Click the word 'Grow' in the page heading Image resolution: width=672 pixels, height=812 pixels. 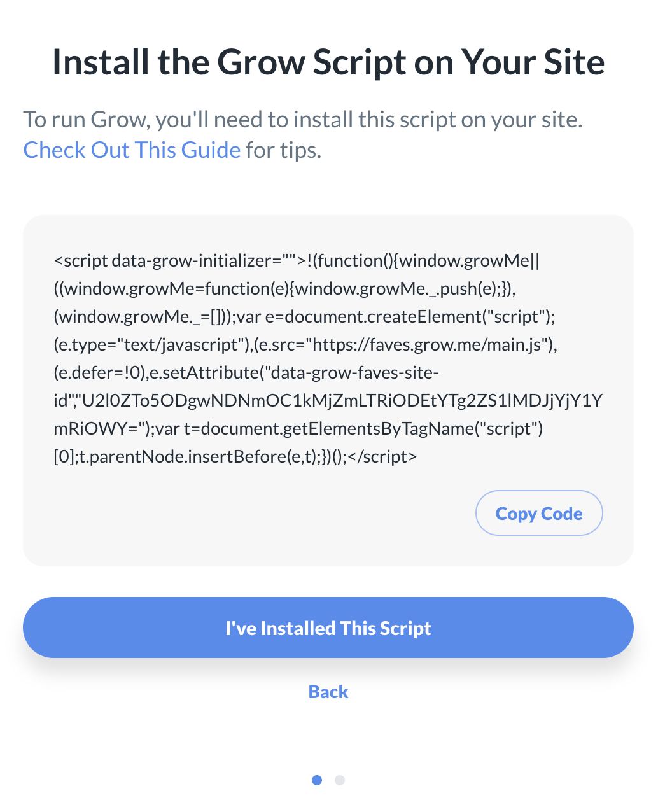[x=261, y=62]
